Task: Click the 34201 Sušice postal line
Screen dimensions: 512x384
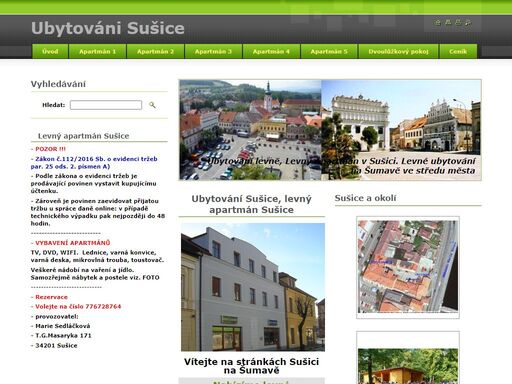Action: (54, 346)
